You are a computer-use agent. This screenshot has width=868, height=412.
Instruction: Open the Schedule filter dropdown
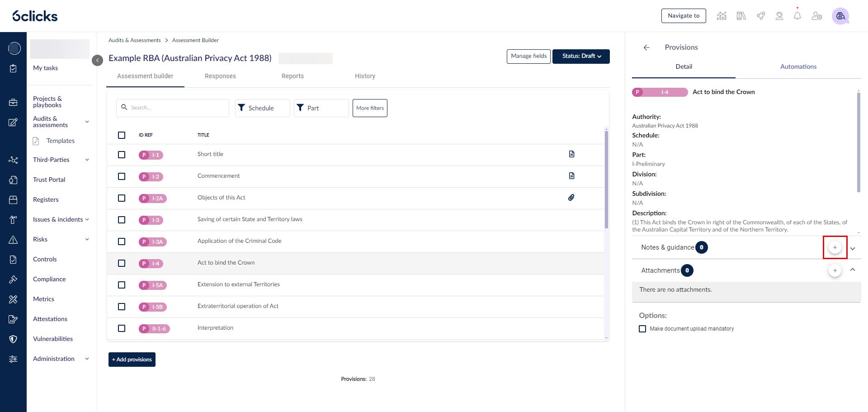click(x=262, y=108)
